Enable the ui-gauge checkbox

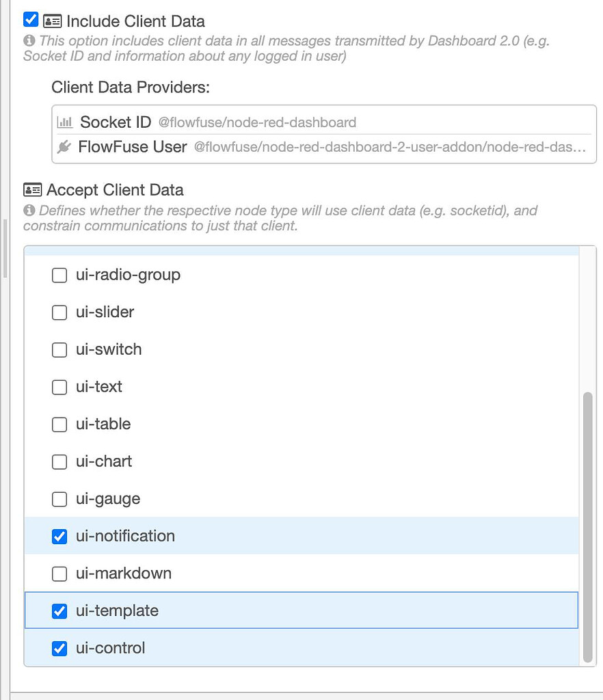pyautogui.click(x=59, y=499)
